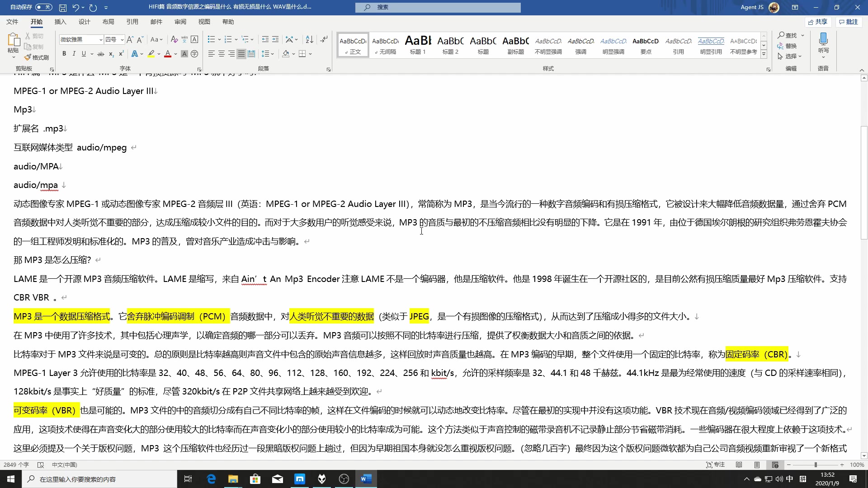868x488 pixels.
Task: Open the Font dialog launcher
Action: coord(199,69)
